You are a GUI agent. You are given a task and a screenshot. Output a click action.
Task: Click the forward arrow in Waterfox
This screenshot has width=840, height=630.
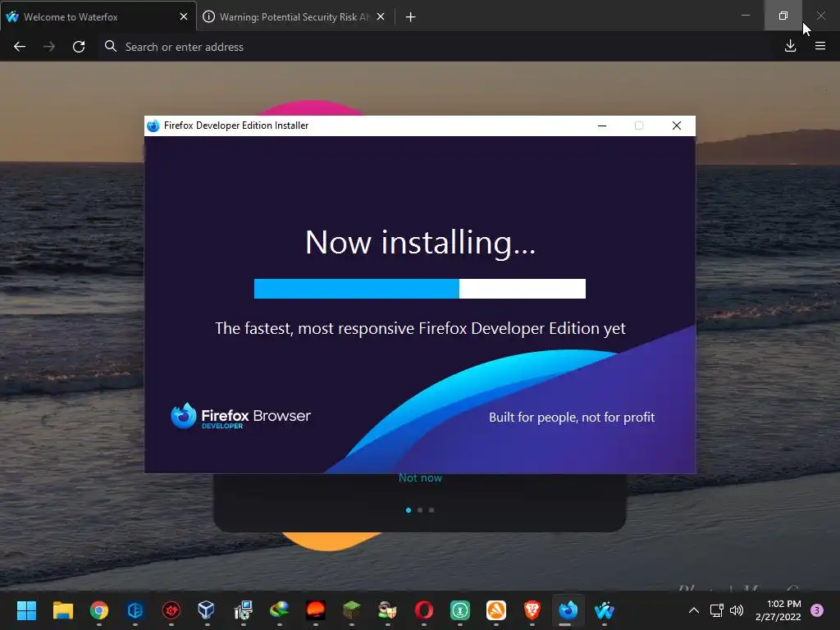click(x=49, y=47)
